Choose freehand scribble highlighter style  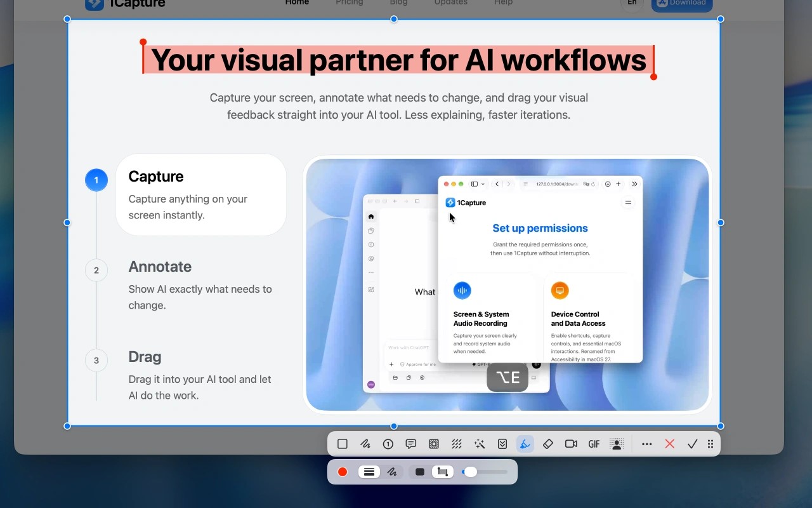pyautogui.click(x=392, y=472)
